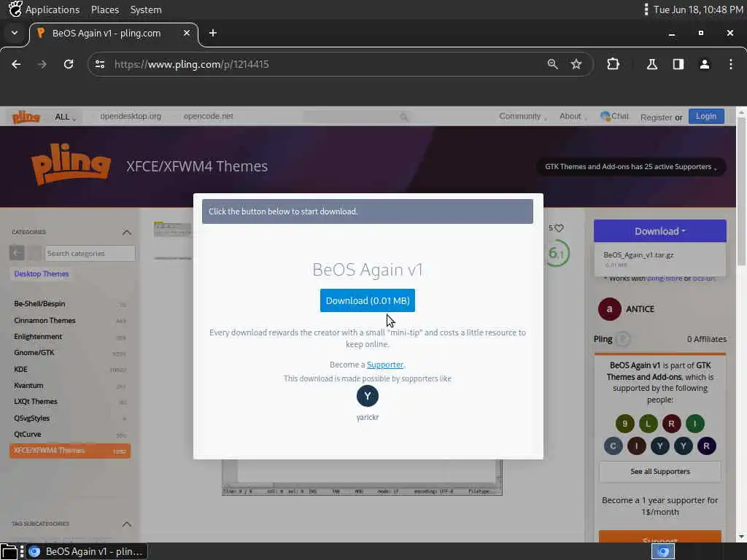747x560 pixels.
Task: Open the ALL store dropdown
Action: 65,117
